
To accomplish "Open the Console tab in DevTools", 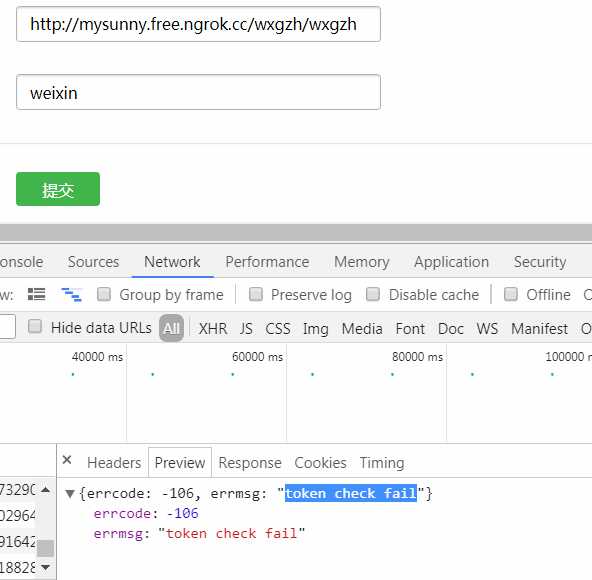I will [x=22, y=262].
